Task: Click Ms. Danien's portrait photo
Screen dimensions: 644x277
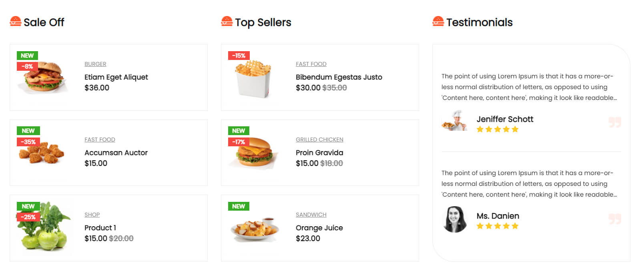Action: pyautogui.click(x=455, y=219)
